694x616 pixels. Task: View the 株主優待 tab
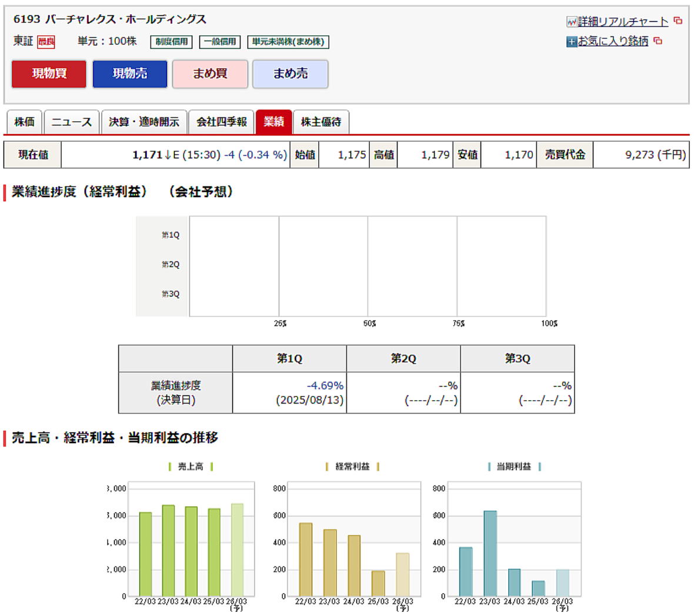321,122
